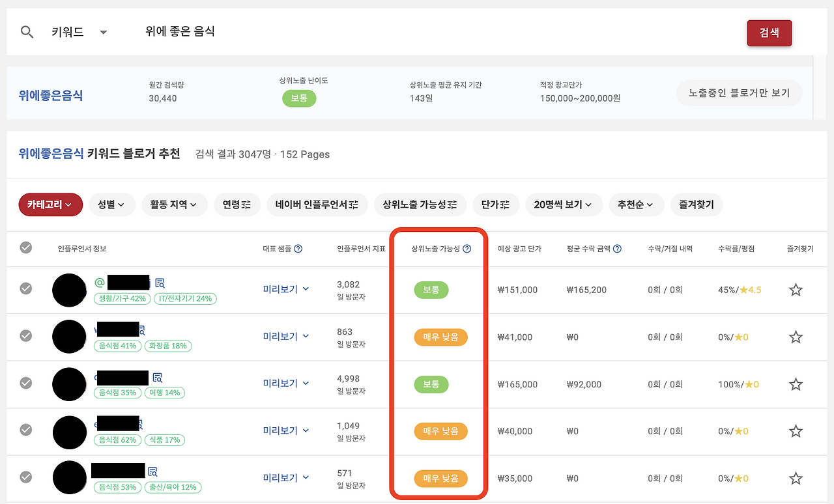The image size is (834, 504).
Task: Click the ? icon next to 상위노출 가능성 header
Action: pyautogui.click(x=467, y=248)
